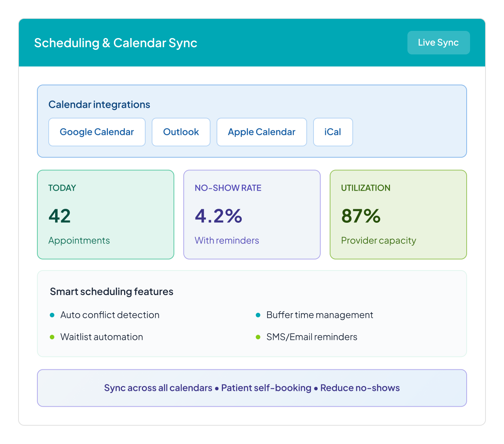Screen dimensions: 504x444
Task: Click the green bullet beside Waitlist automation
Action: coord(52,337)
